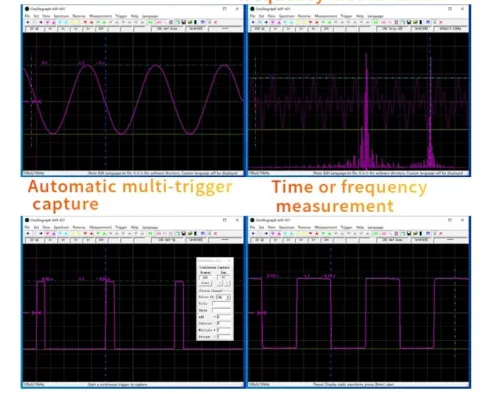500x394 pixels.
Task: Click the magenta down-arrow icon in the sine-wave window
Action: coord(47,22)
